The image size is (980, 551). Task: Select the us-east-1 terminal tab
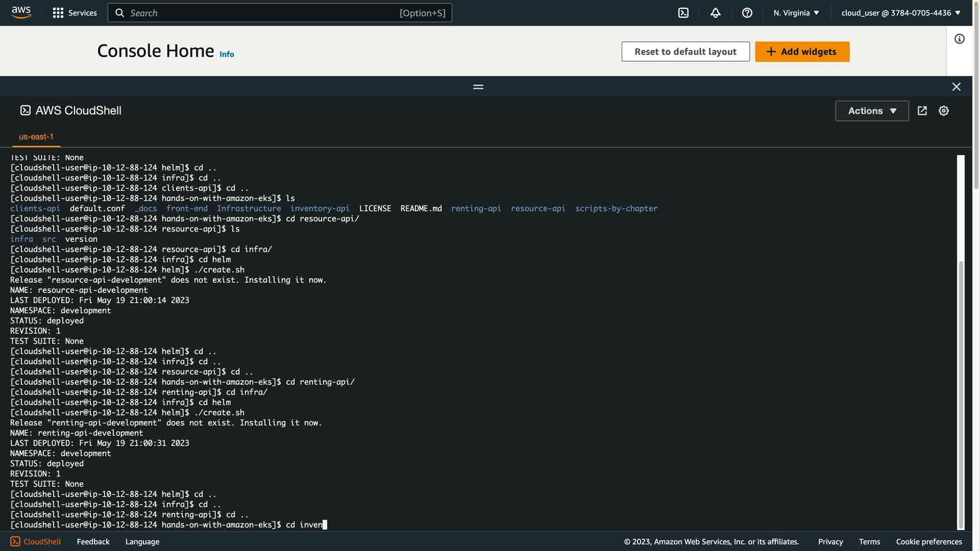[x=36, y=137]
